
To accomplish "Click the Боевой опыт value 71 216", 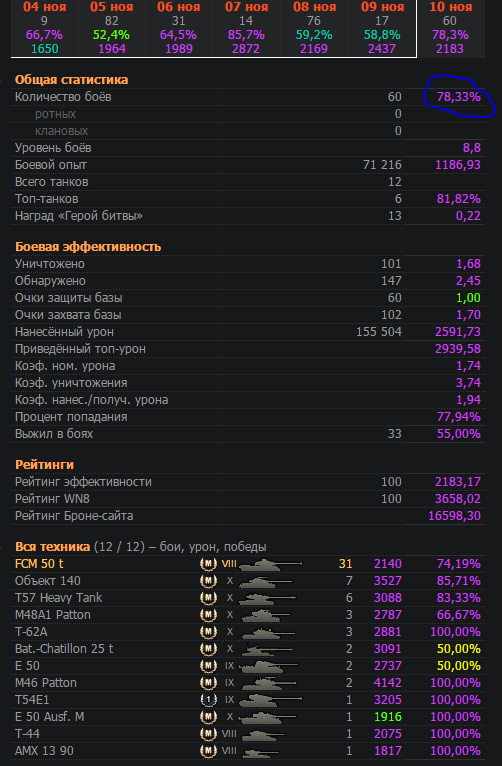I will [382, 165].
